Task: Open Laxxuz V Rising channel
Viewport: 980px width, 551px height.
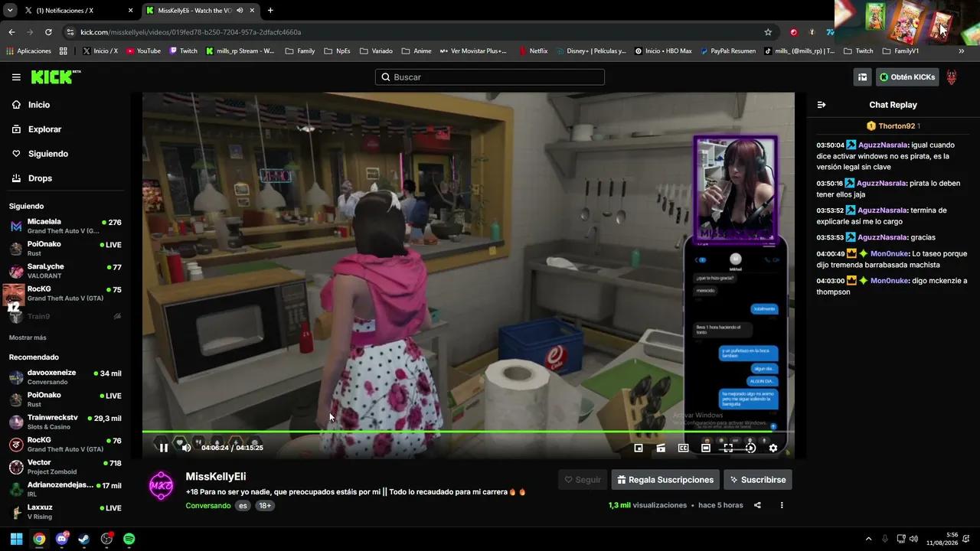Action: (64, 512)
